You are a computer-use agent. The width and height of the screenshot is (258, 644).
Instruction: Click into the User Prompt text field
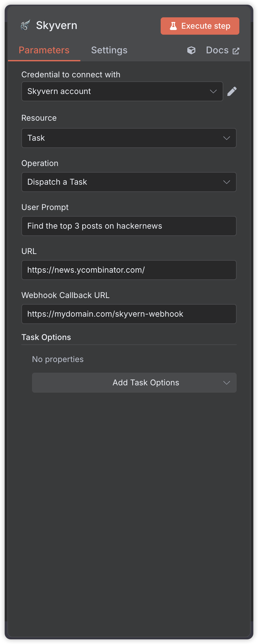point(129,226)
